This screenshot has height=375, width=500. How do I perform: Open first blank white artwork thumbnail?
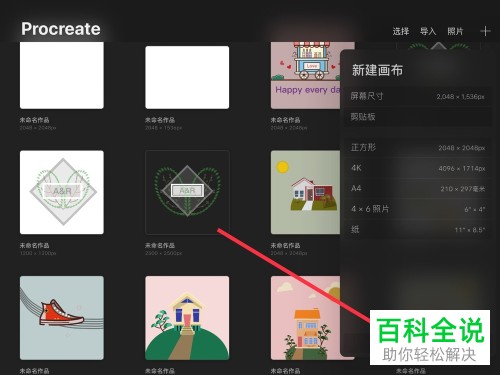pyautogui.click(x=62, y=75)
